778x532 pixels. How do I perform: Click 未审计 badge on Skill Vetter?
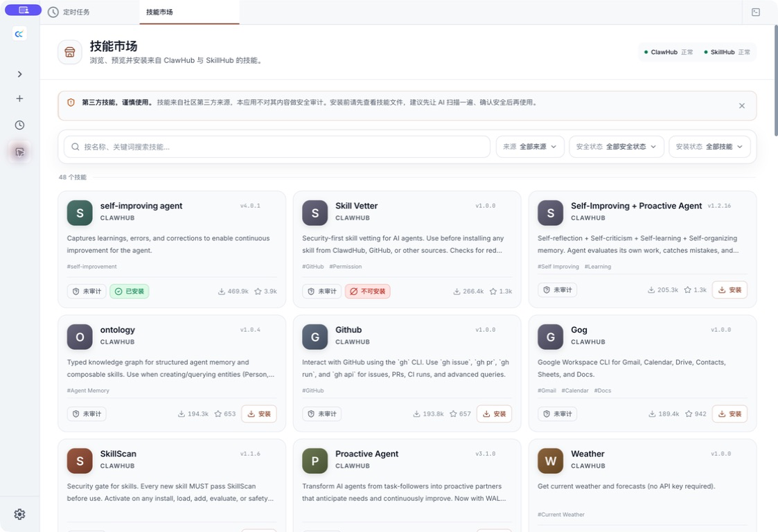point(322,292)
